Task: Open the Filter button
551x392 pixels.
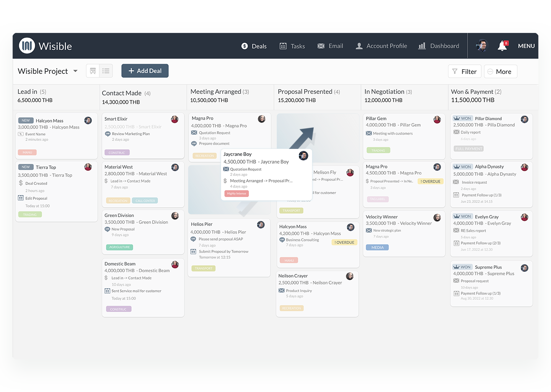Action: pyautogui.click(x=465, y=72)
